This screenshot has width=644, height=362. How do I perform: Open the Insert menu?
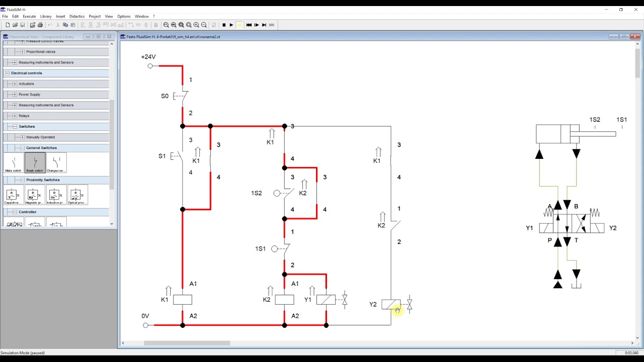[x=60, y=17]
